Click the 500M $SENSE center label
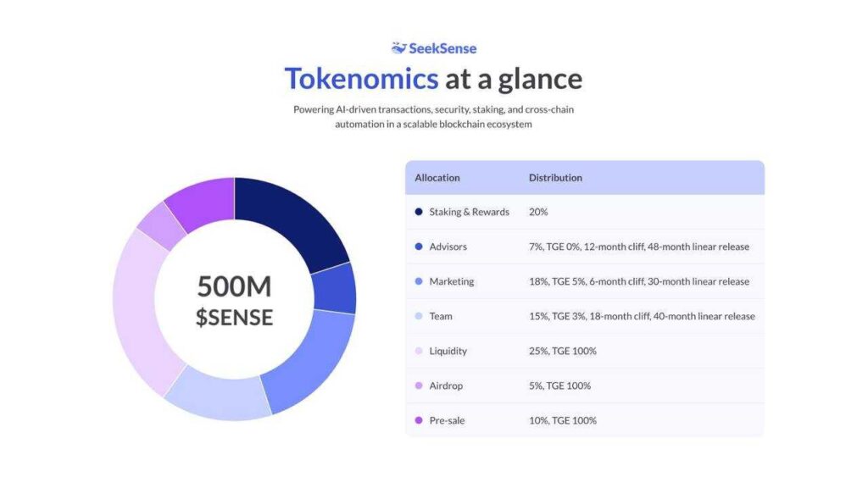The image size is (868, 488). point(234,302)
